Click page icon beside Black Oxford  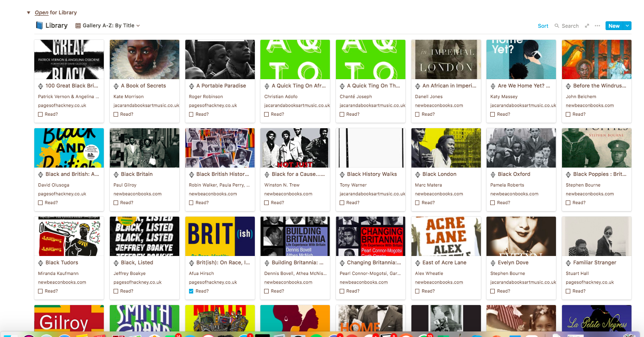click(x=493, y=175)
